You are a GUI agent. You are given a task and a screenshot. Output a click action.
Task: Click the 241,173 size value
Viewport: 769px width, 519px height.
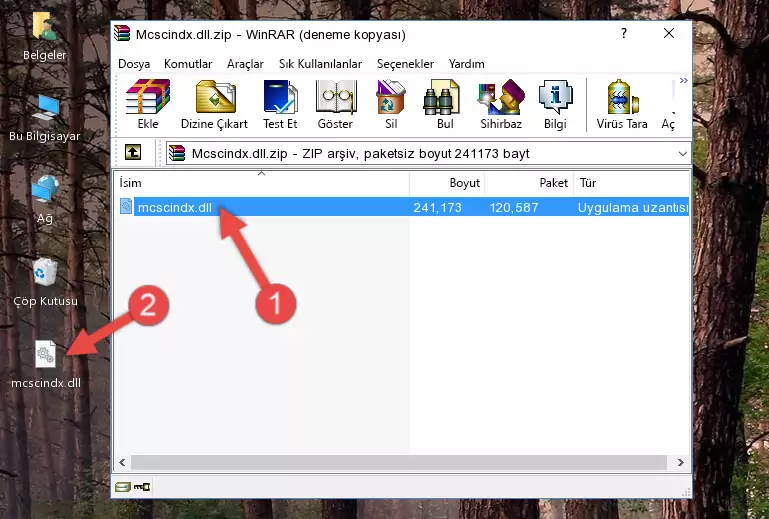[x=437, y=208]
